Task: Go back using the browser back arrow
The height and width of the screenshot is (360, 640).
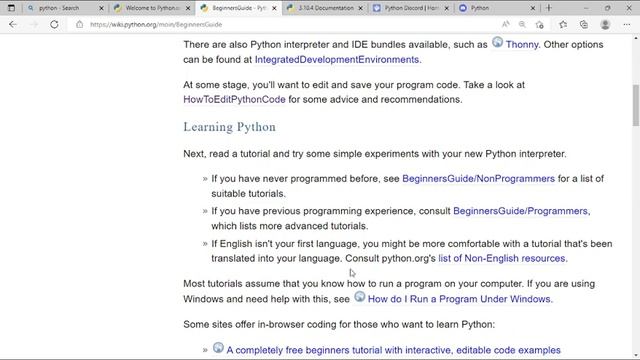Action: 13,24
